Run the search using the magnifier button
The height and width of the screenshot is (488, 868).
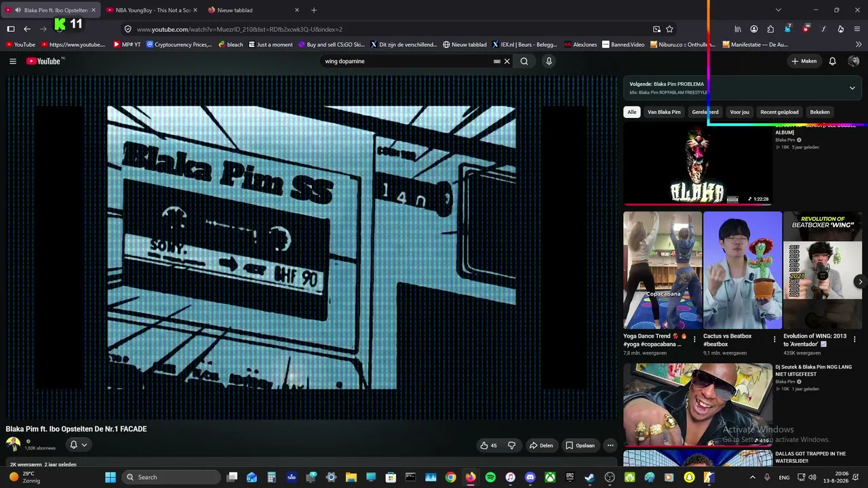coord(524,61)
